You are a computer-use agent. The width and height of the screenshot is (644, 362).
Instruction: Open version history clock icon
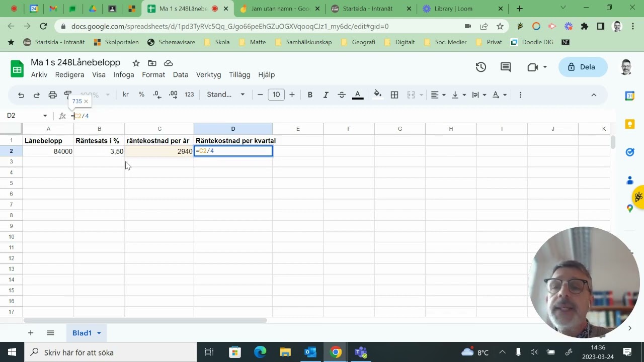pyautogui.click(x=481, y=67)
